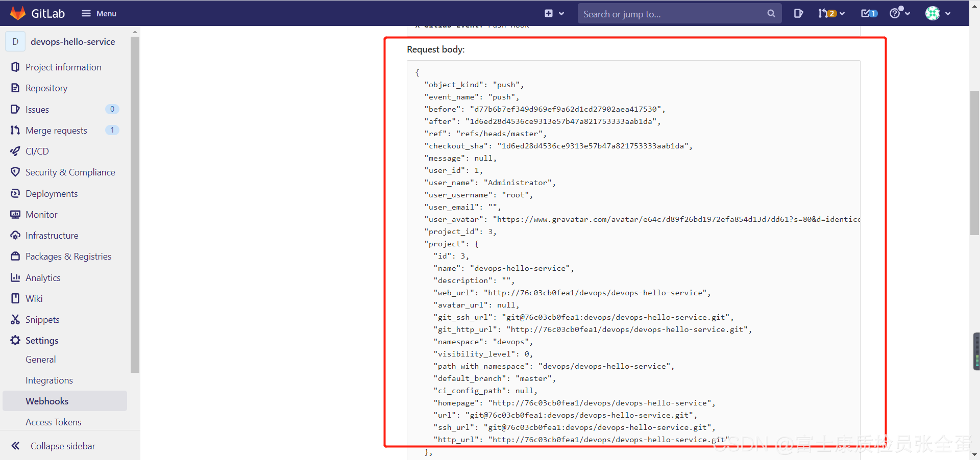The height and width of the screenshot is (460, 980).
Task: Click the page vertical scrollbar thumb
Action: pos(974,163)
